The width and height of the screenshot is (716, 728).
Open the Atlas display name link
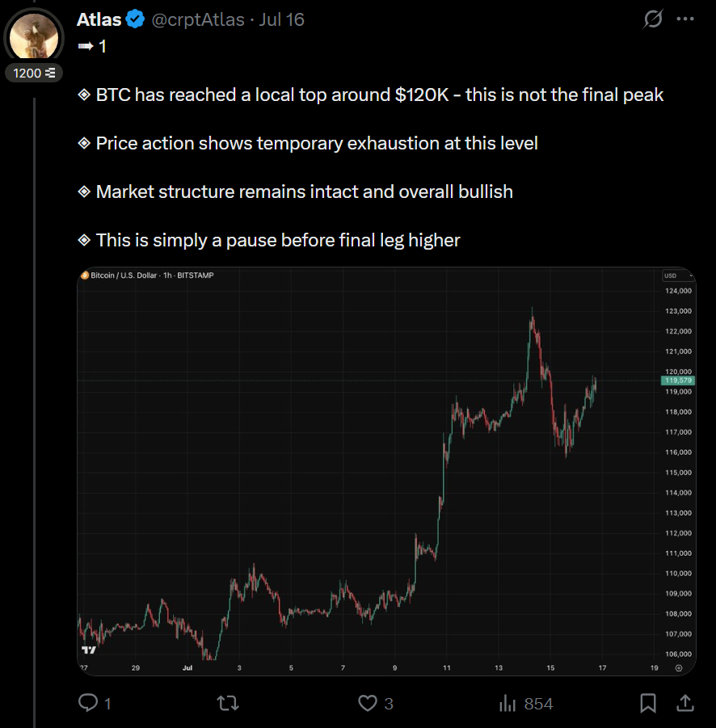coord(99,19)
